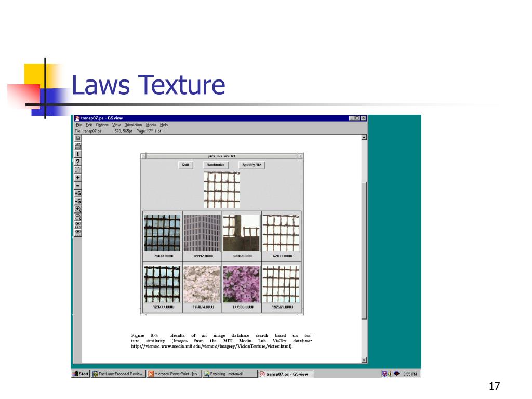This screenshot has width=532, height=399.
Task: Select the thumbnail labeled 60860.0000
Action: [x=242, y=233]
